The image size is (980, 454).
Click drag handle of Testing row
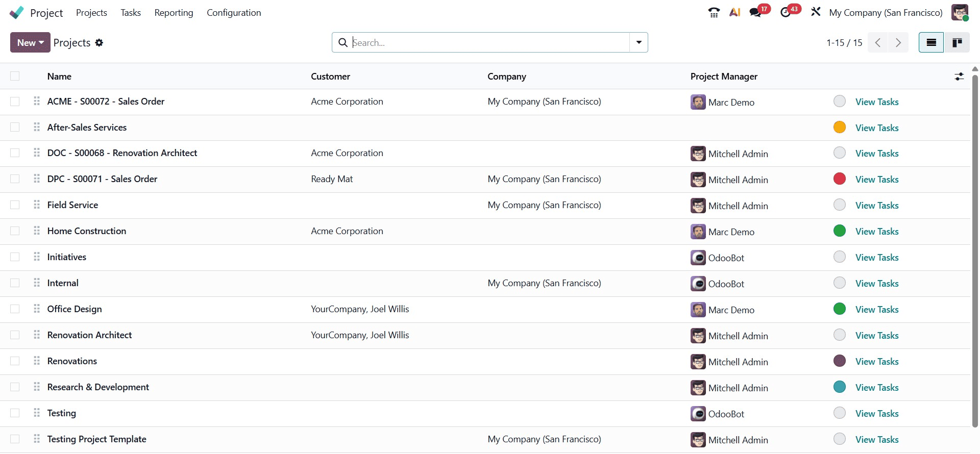37,413
